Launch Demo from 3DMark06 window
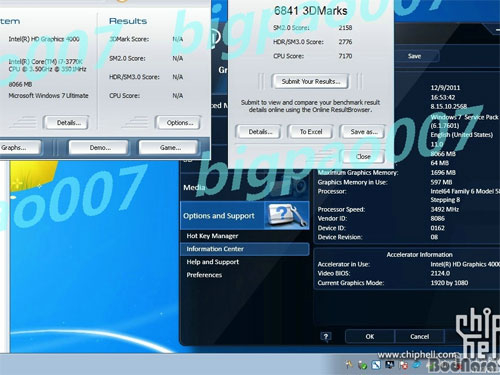 pyautogui.click(x=100, y=147)
